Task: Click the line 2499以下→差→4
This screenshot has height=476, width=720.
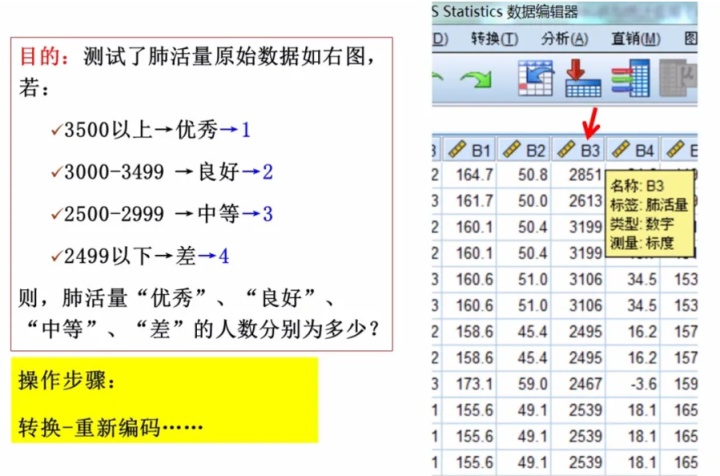Action: click(140, 256)
